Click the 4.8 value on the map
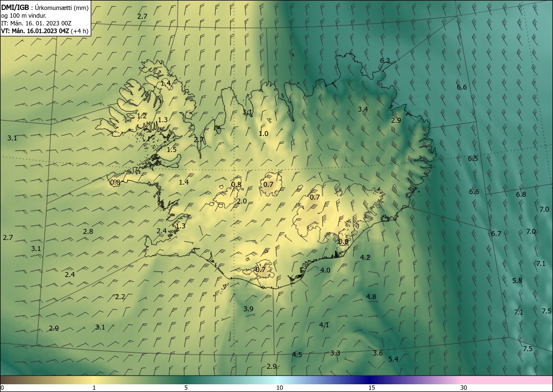The height and width of the screenshot is (392, 553). coord(371,297)
